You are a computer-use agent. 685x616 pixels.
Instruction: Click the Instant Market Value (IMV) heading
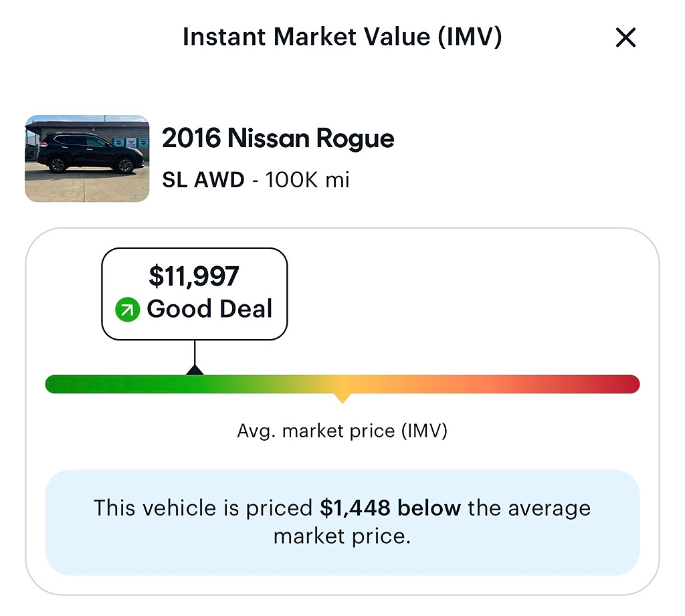[x=342, y=37]
